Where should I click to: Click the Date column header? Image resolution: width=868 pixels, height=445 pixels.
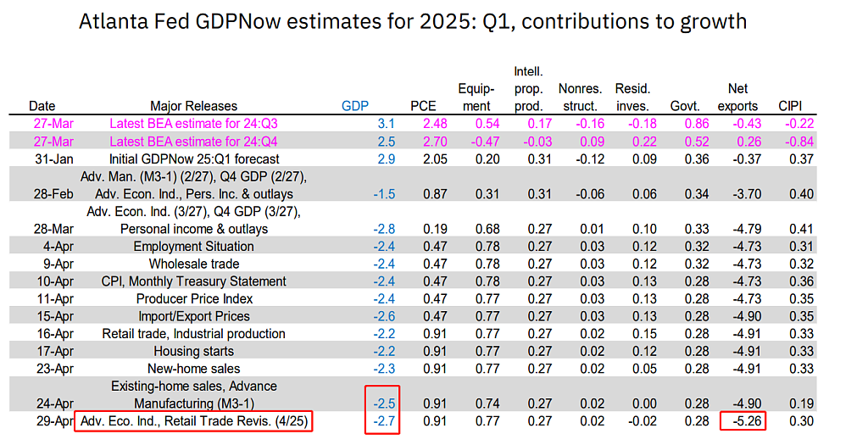click(42, 106)
